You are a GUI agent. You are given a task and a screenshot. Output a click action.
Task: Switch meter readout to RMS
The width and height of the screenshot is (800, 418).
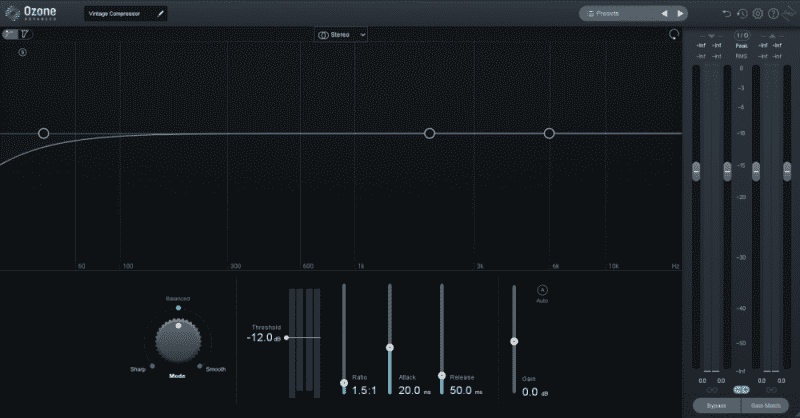coord(741,56)
